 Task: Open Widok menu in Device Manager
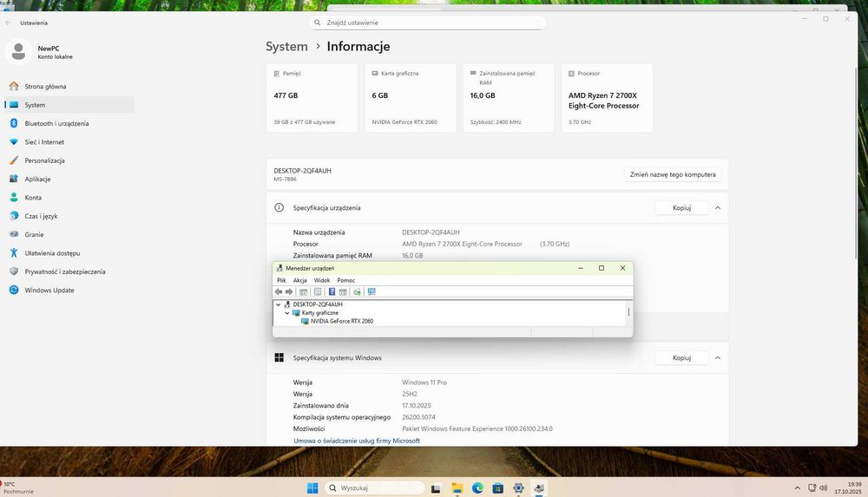click(322, 280)
